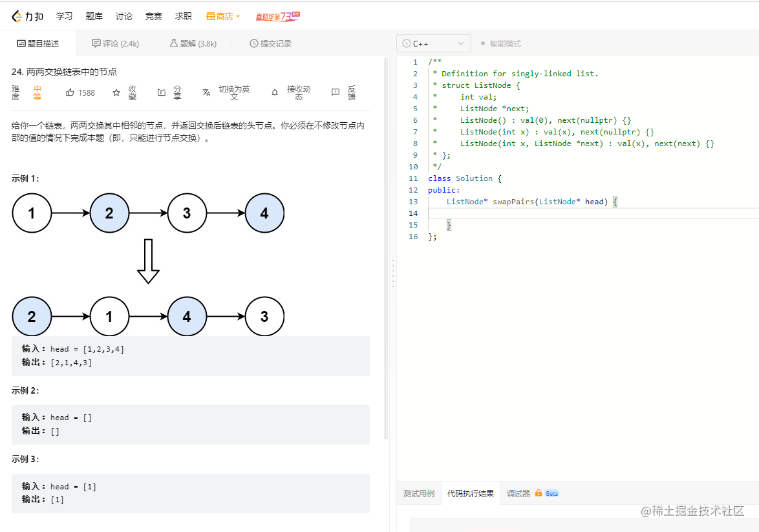Click the like count 1588

pyautogui.click(x=87, y=93)
